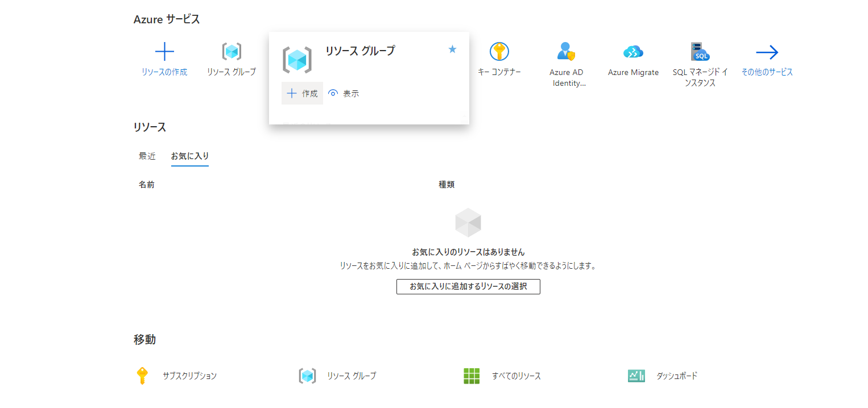Click the green grid すべてのリソース icon
Image resolution: width=868 pixels, height=408 pixels.
(x=472, y=376)
